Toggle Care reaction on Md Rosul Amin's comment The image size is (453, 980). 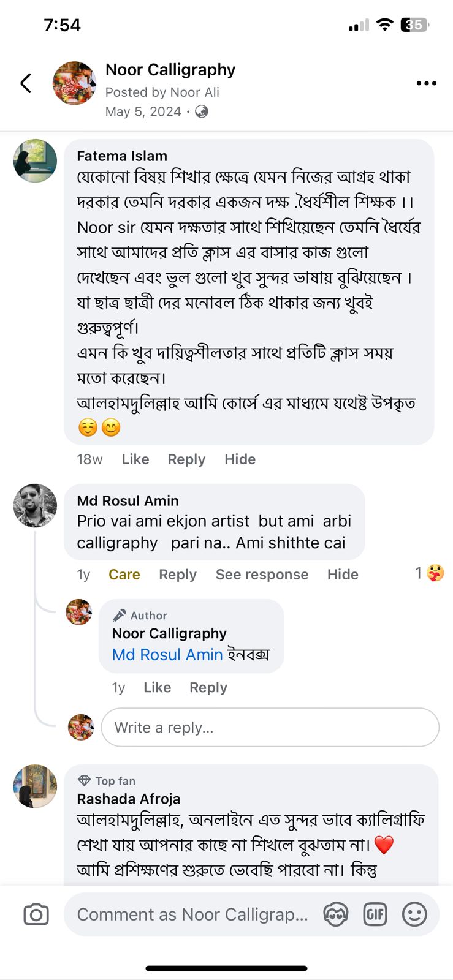(x=124, y=575)
